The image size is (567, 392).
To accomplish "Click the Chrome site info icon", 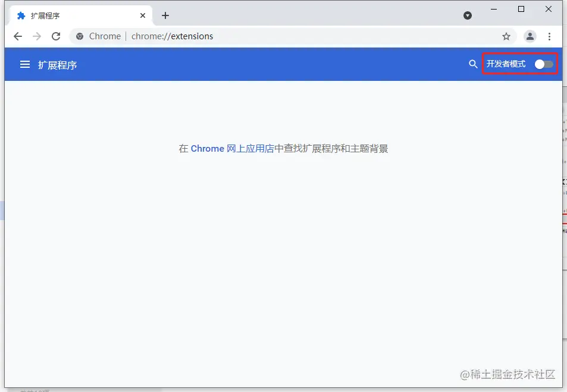I will coord(80,36).
